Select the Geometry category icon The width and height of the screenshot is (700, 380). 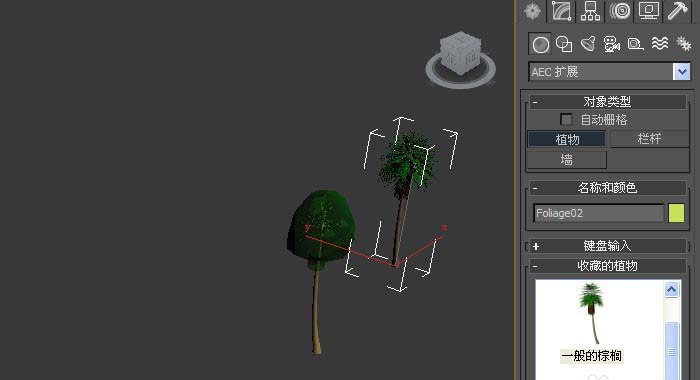click(541, 45)
